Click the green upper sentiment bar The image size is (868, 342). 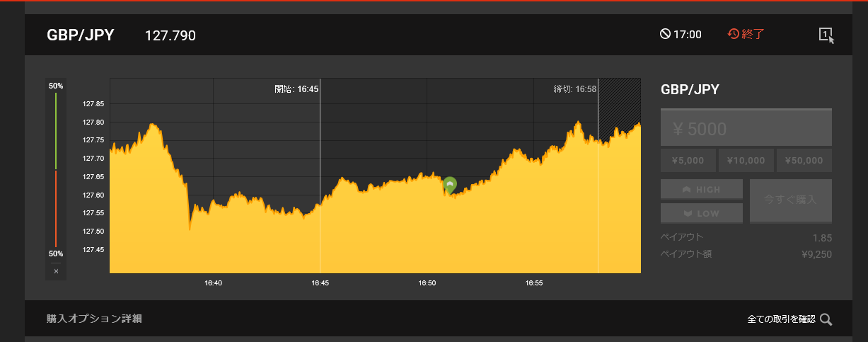(x=56, y=131)
